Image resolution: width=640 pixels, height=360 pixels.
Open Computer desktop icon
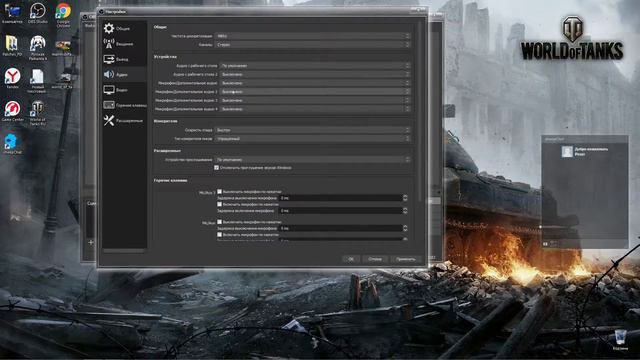[x=12, y=13]
